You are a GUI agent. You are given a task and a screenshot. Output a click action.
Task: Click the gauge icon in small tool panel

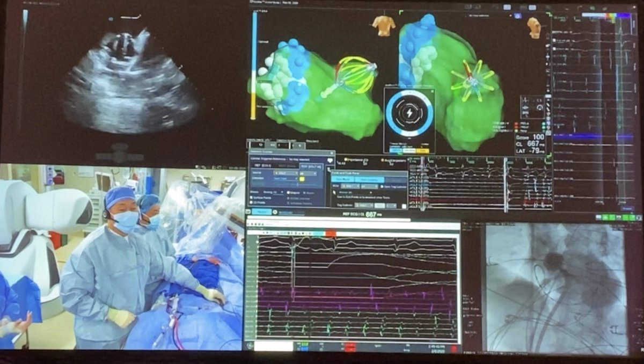click(540, 107)
